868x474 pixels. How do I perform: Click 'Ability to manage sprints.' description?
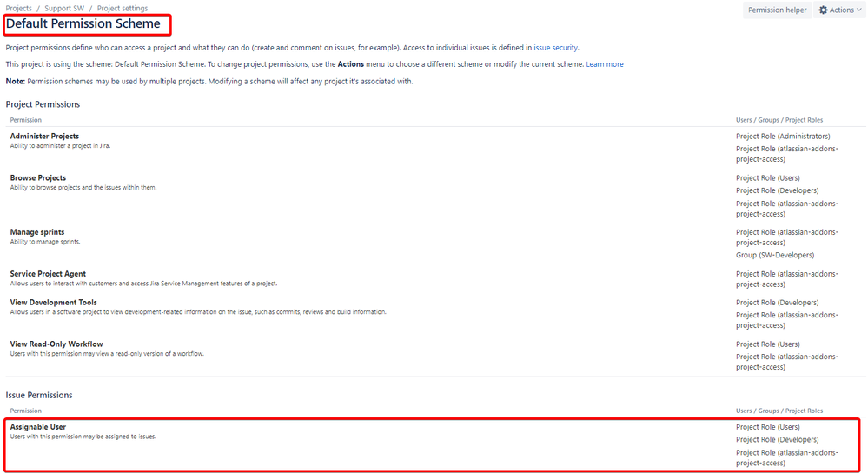pyautogui.click(x=45, y=242)
